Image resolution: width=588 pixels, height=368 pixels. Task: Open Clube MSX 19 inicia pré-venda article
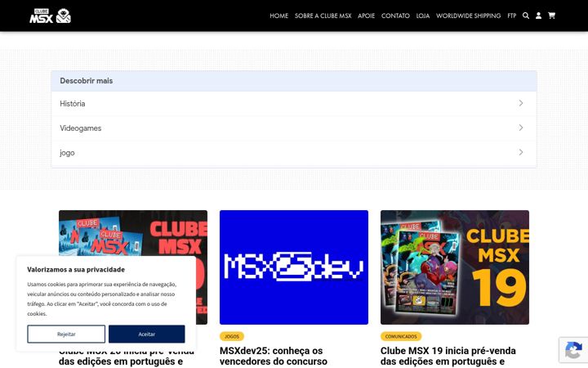coord(448,356)
